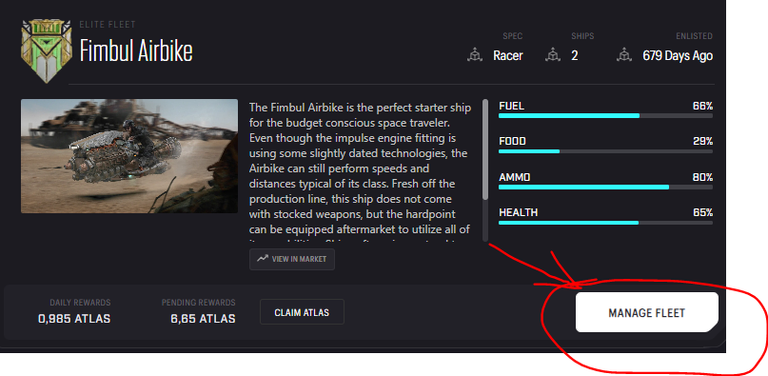Screen dimensions: 768x376
Task: Click the Fimbul Airbike ship image
Action: tap(129, 156)
